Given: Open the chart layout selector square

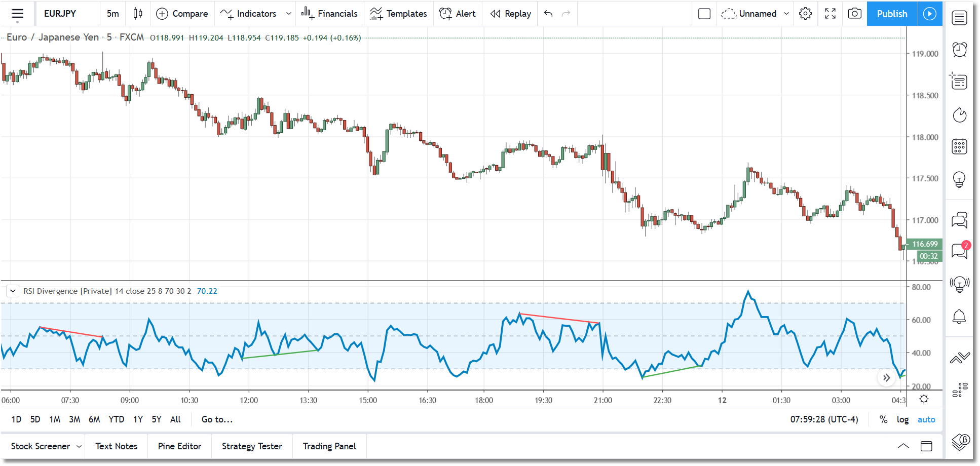Looking at the screenshot, I should 704,14.
